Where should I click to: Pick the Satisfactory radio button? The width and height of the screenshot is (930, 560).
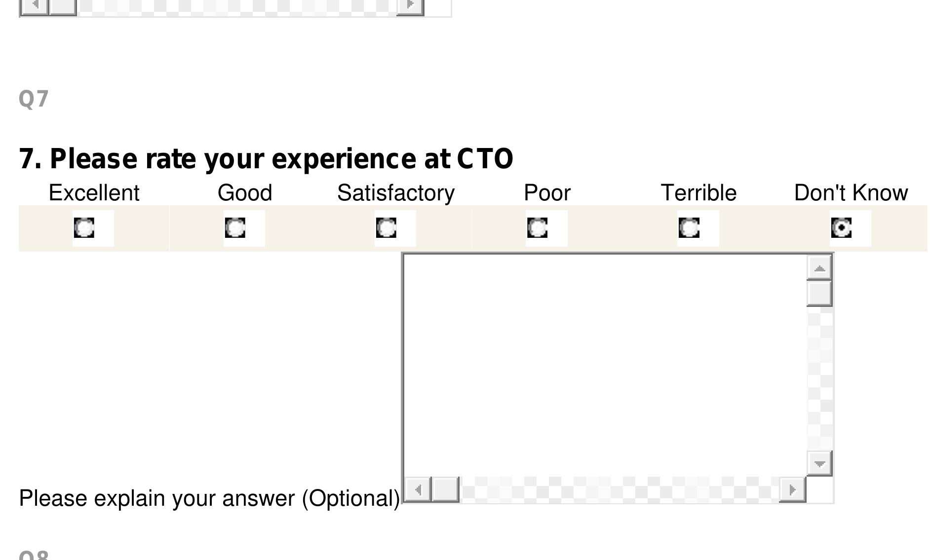tap(386, 228)
